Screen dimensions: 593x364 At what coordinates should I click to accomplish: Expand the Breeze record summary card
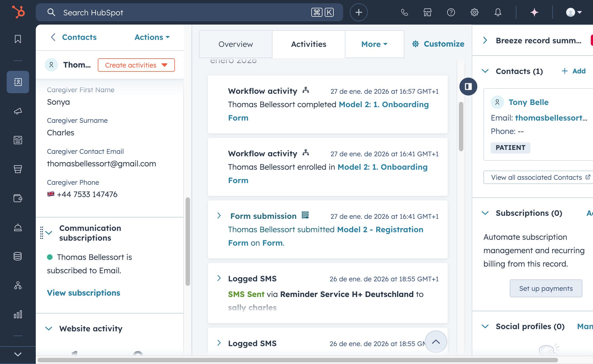[485, 40]
